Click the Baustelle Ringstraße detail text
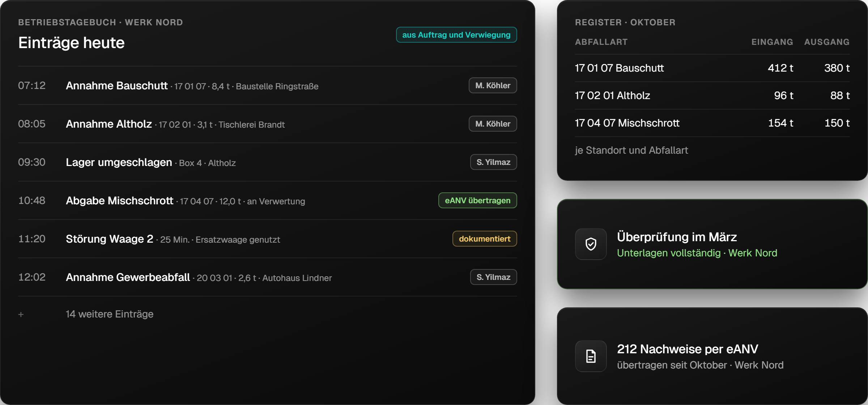 277,86
